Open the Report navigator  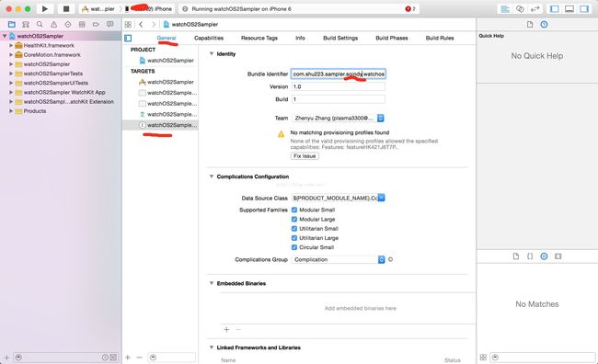109,25
